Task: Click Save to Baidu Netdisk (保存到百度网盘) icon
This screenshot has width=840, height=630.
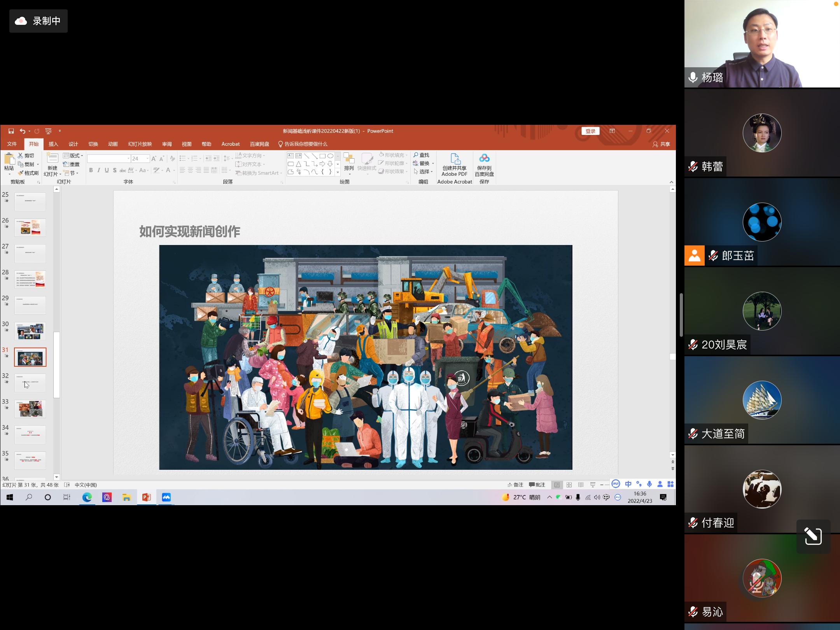Action: pyautogui.click(x=484, y=158)
